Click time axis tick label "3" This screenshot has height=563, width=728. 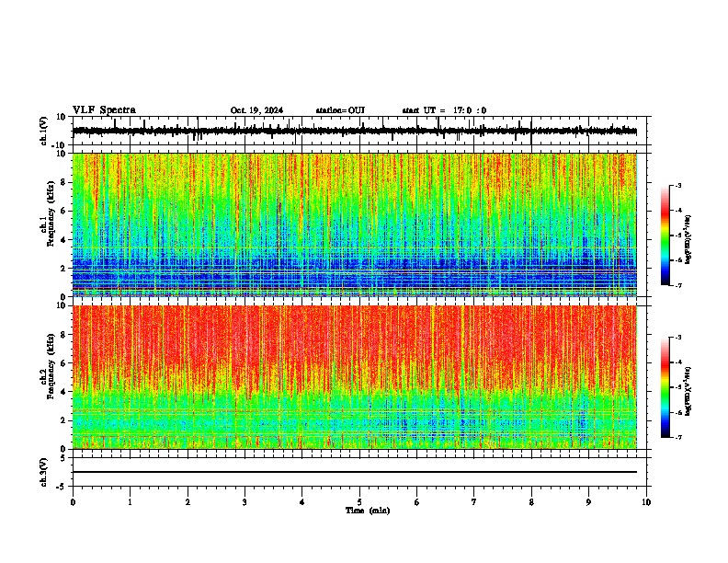[245, 502]
